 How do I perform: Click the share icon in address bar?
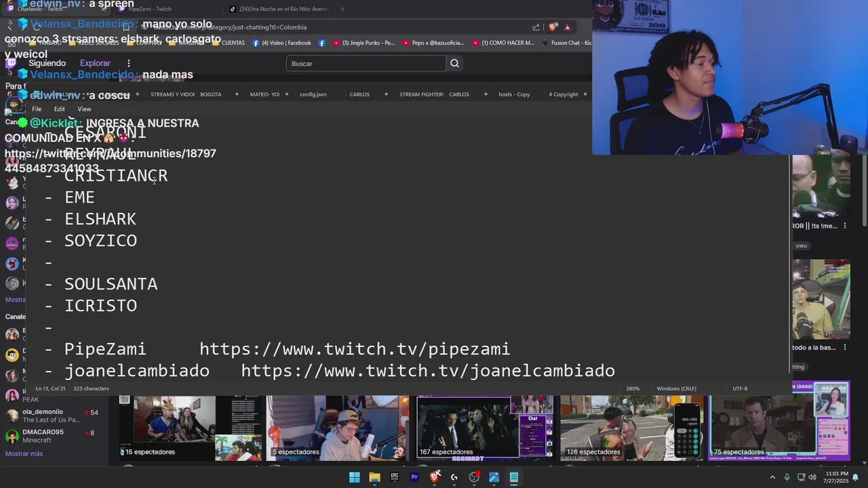point(536,27)
